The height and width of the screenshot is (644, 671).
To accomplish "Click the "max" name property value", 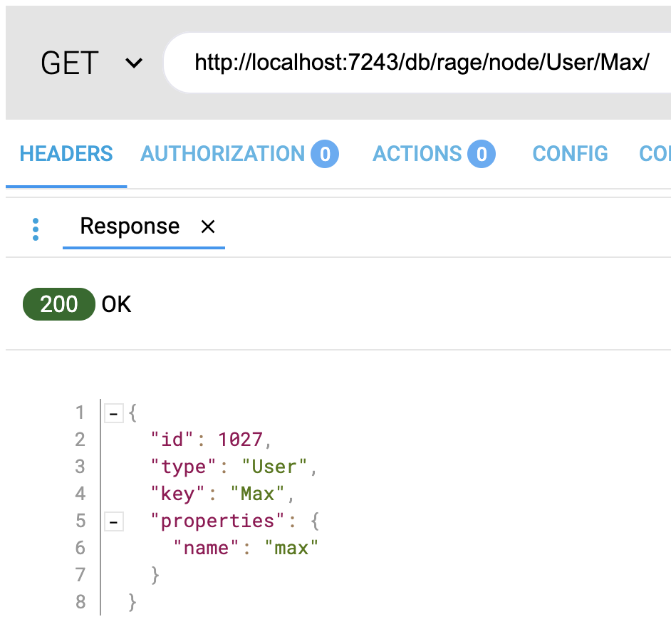I will (291, 548).
